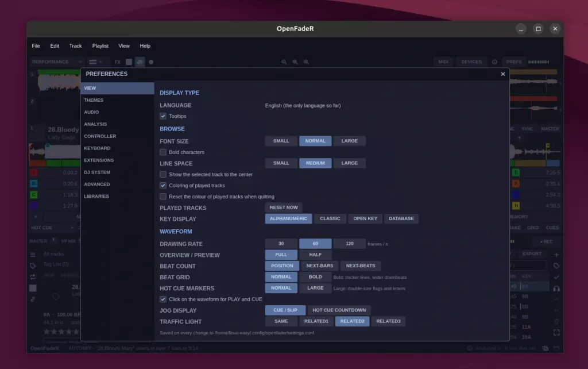Set line space to LARGE
The width and height of the screenshot is (588, 369).
click(349, 163)
